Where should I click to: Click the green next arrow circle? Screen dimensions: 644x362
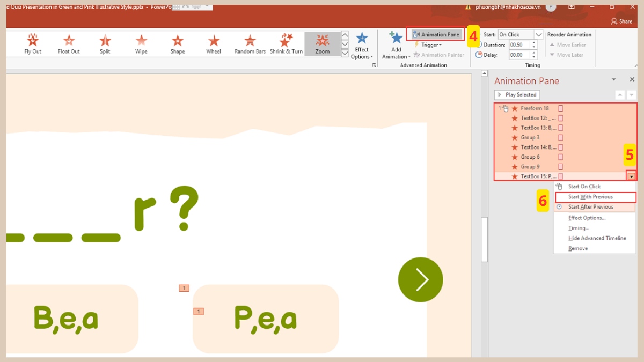coord(421,279)
